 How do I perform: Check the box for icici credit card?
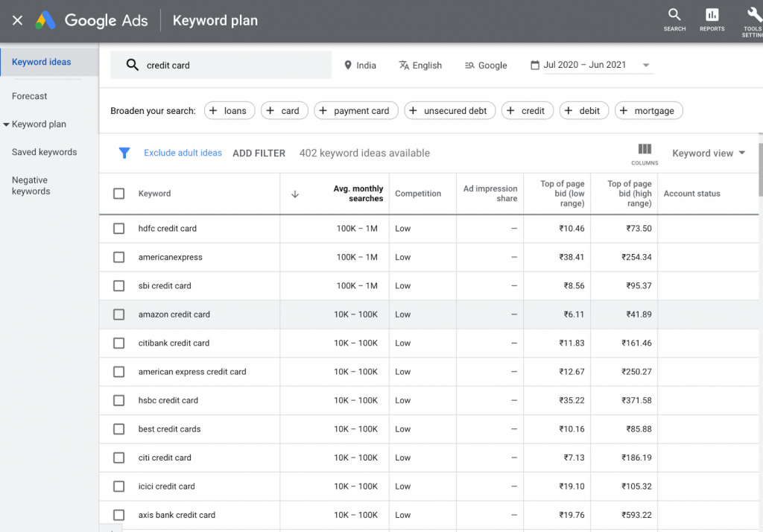pyautogui.click(x=118, y=487)
